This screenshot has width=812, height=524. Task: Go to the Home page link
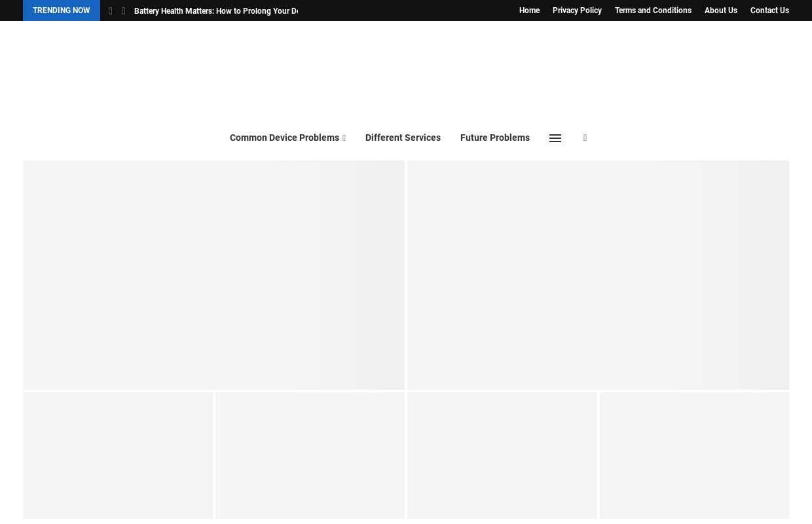click(x=529, y=10)
